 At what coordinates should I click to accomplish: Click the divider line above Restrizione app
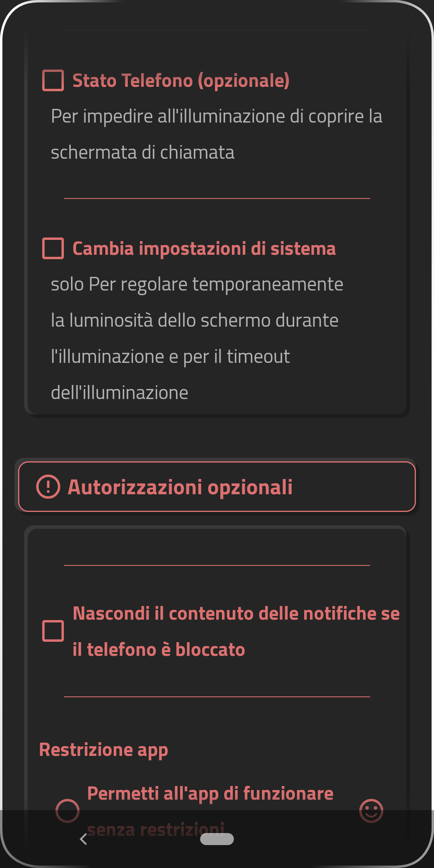coord(217,697)
